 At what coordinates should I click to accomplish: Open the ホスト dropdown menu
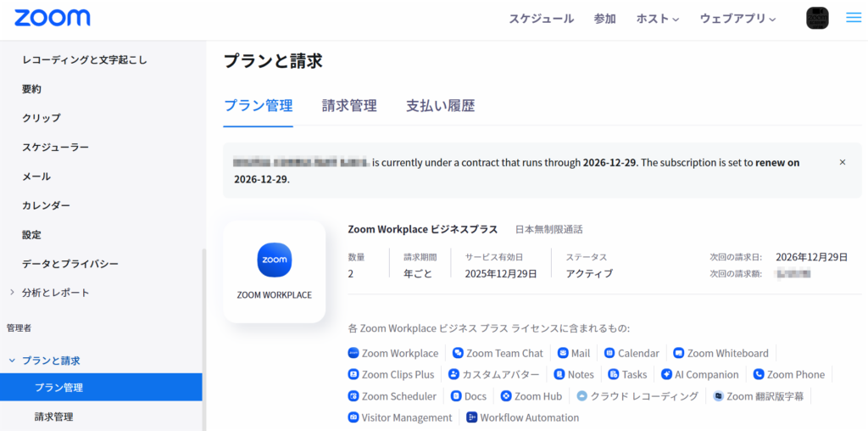pyautogui.click(x=657, y=19)
